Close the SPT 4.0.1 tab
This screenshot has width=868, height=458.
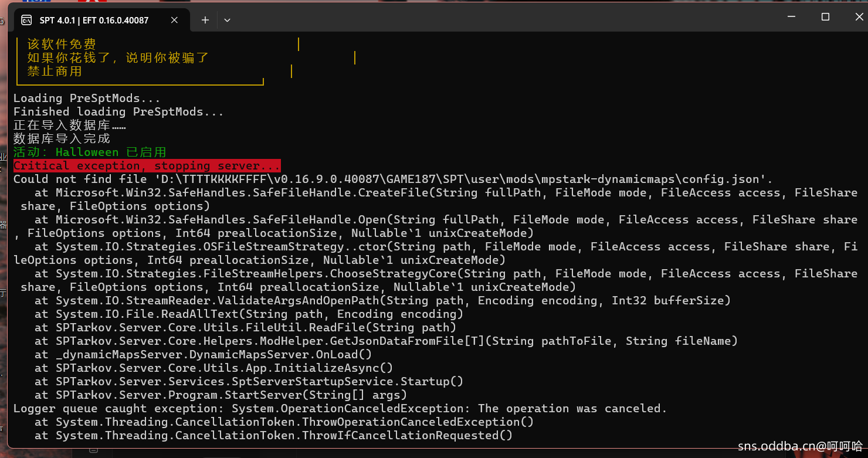(174, 20)
